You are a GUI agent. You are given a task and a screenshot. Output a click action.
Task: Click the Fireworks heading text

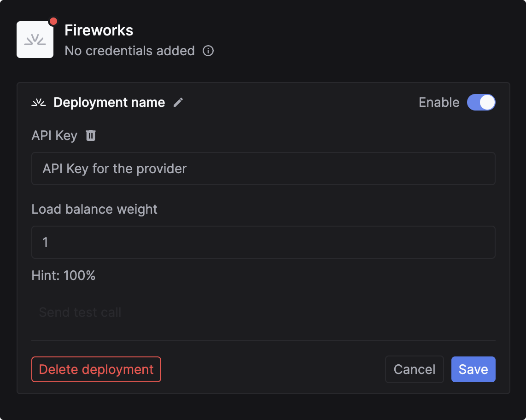[x=99, y=30]
